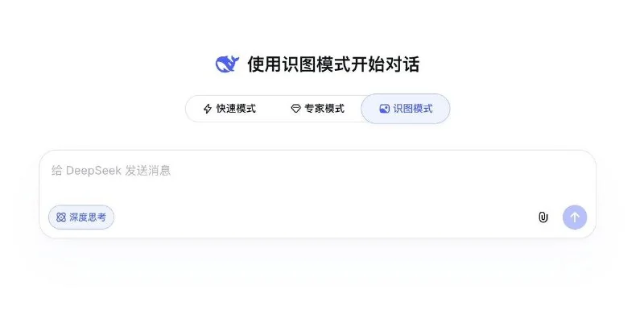
Task: Click the empty space between 深度思考 and the paperclip
Action: pos(324,217)
